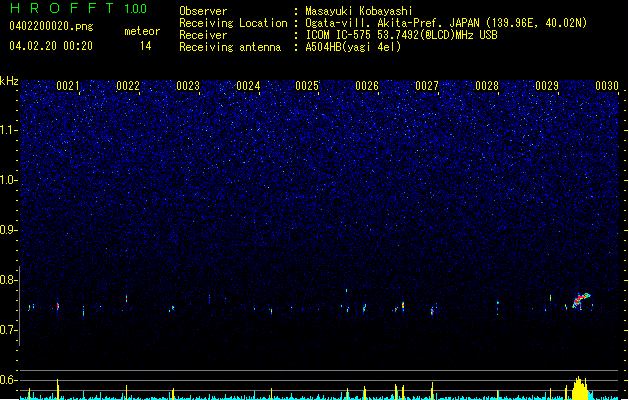Click the large red meteor echo after 0029

pyautogui.click(x=580, y=301)
